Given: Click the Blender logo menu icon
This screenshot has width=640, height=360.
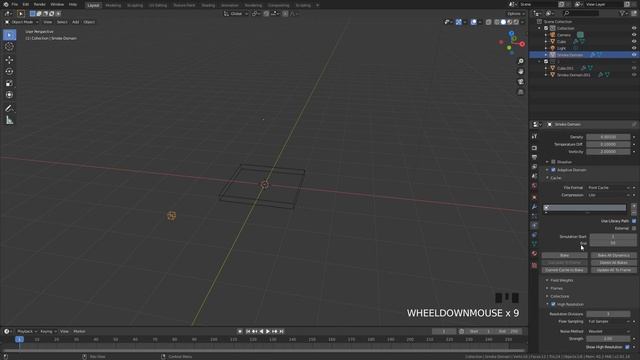Looking at the screenshot, I should pos(6,4).
